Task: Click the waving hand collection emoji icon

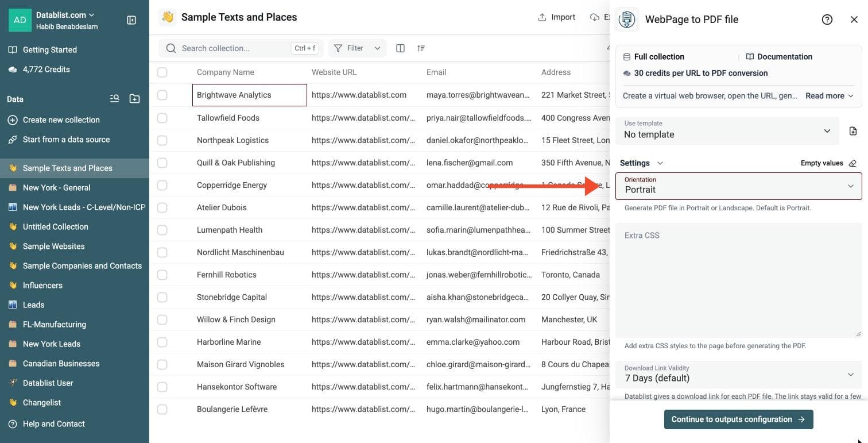Action: tap(168, 17)
